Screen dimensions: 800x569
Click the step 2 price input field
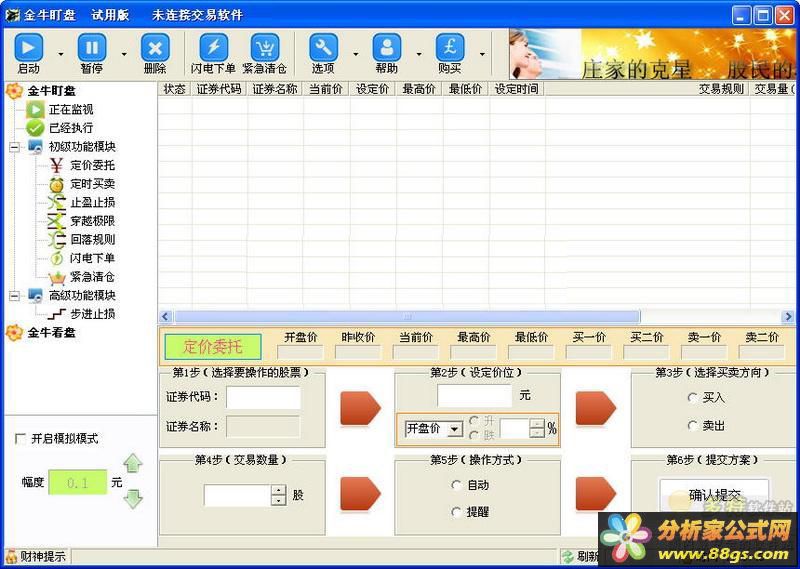point(474,395)
